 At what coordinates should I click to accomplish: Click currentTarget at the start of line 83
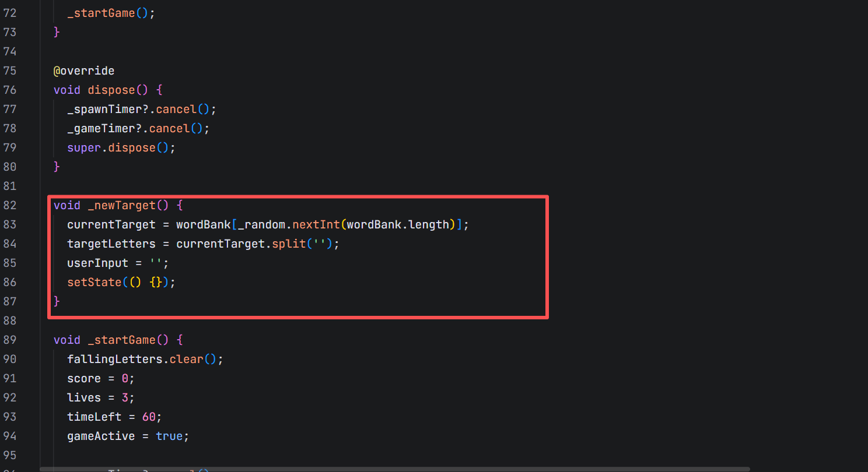(111, 224)
